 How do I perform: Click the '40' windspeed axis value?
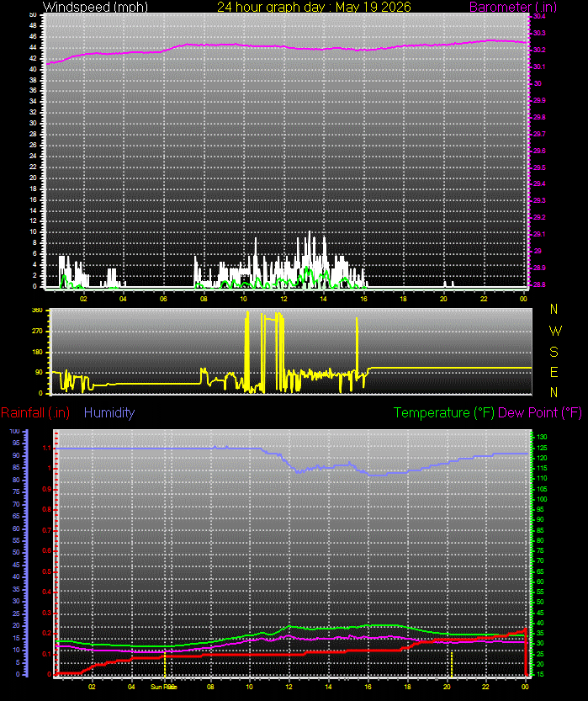coord(33,69)
